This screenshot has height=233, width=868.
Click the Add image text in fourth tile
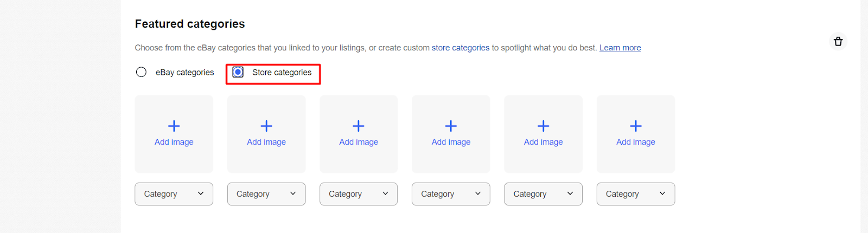[x=451, y=142]
